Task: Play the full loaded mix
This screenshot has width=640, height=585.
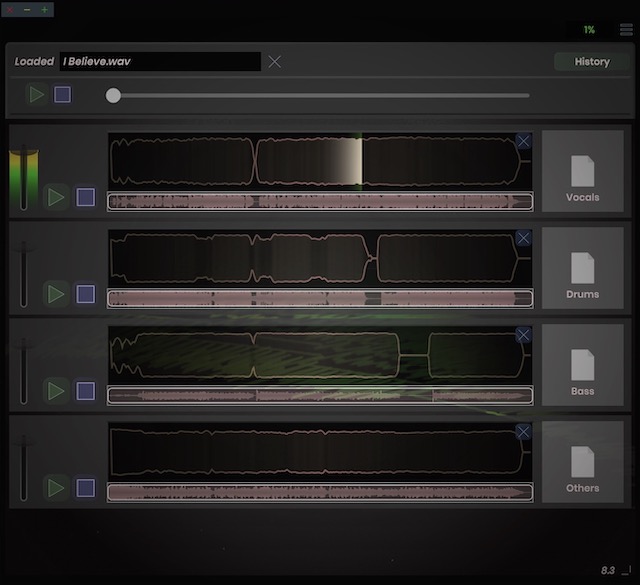Action: point(37,95)
